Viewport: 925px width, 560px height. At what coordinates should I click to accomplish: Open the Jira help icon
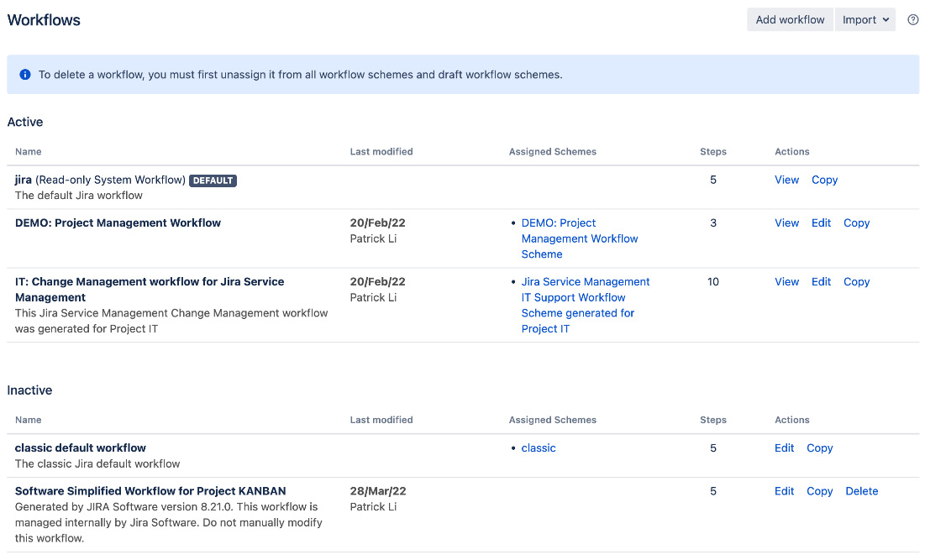(x=912, y=19)
